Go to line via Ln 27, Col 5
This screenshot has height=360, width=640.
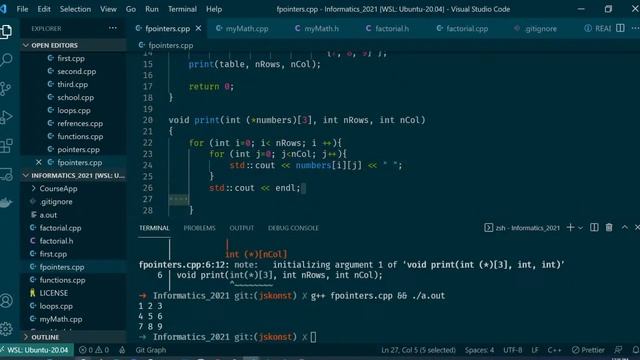[418, 350]
